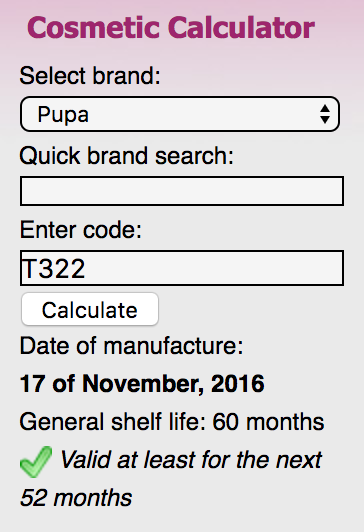Image resolution: width=364 pixels, height=532 pixels.
Task: Click the 'Enter code:' label
Action: click(81, 230)
